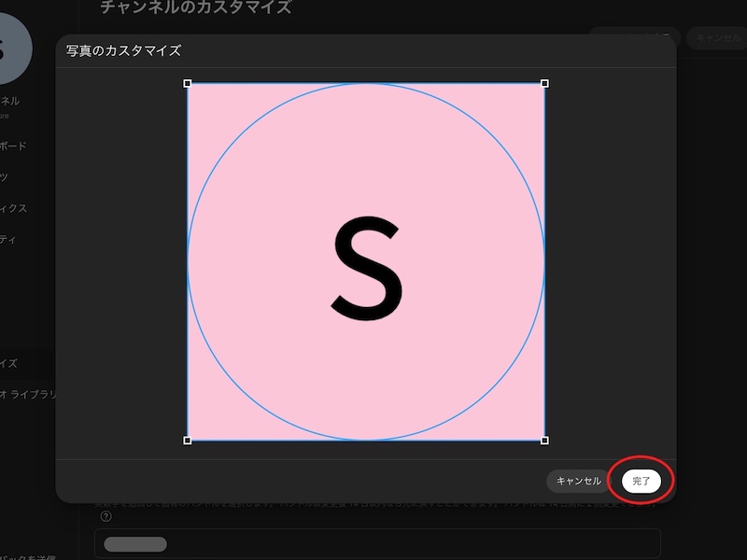
Task: Click the dimmed キャンセル button at page top
Action: (717, 38)
